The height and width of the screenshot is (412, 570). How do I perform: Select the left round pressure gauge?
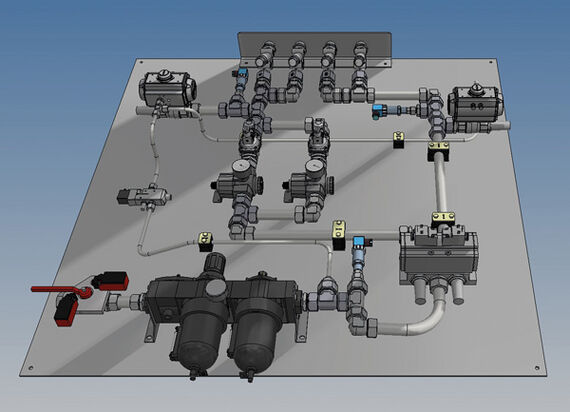pyautogui.click(x=241, y=167)
